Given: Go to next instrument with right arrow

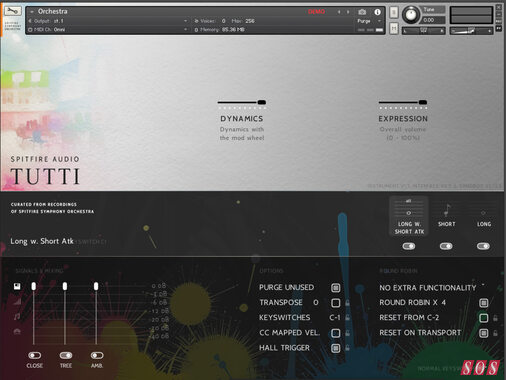Looking at the screenshot, I should 348,12.
